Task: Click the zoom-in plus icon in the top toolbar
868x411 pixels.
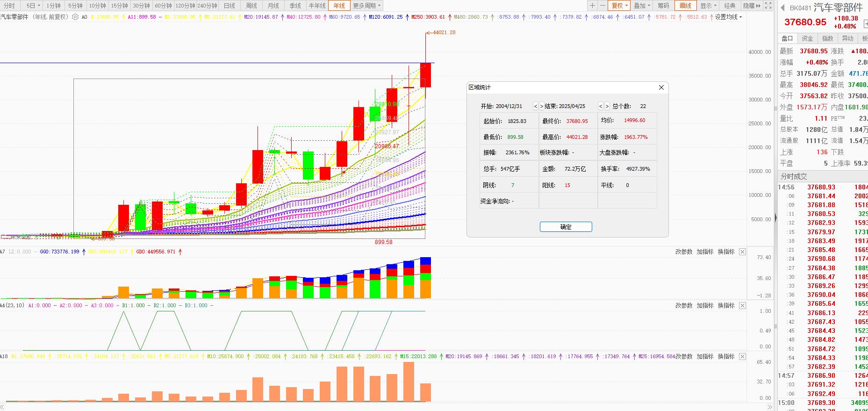Action: (592, 6)
